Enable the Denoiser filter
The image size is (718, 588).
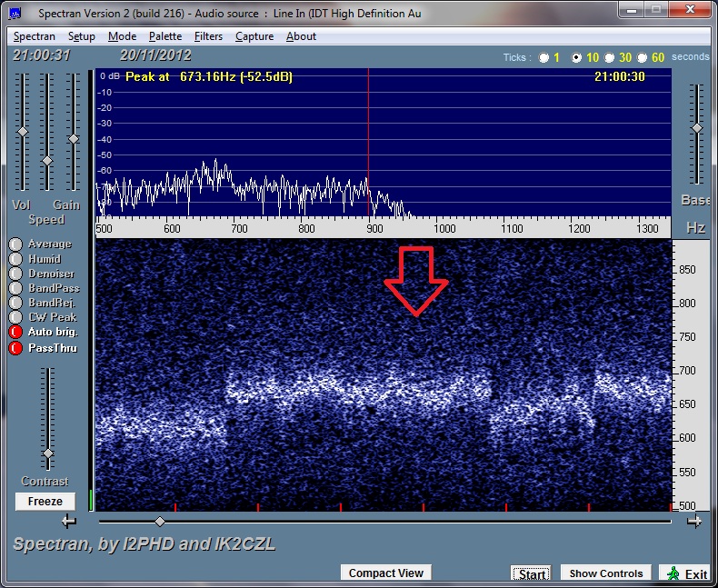[15, 274]
